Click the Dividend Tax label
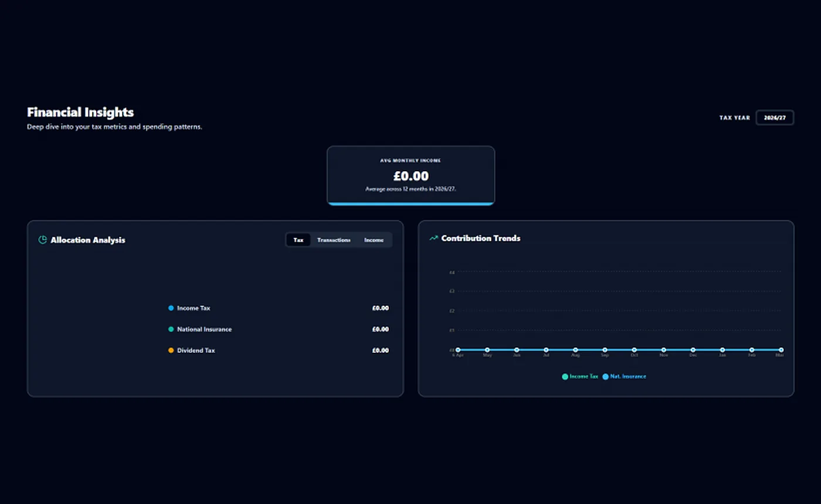The height and width of the screenshot is (504, 821). (196, 350)
